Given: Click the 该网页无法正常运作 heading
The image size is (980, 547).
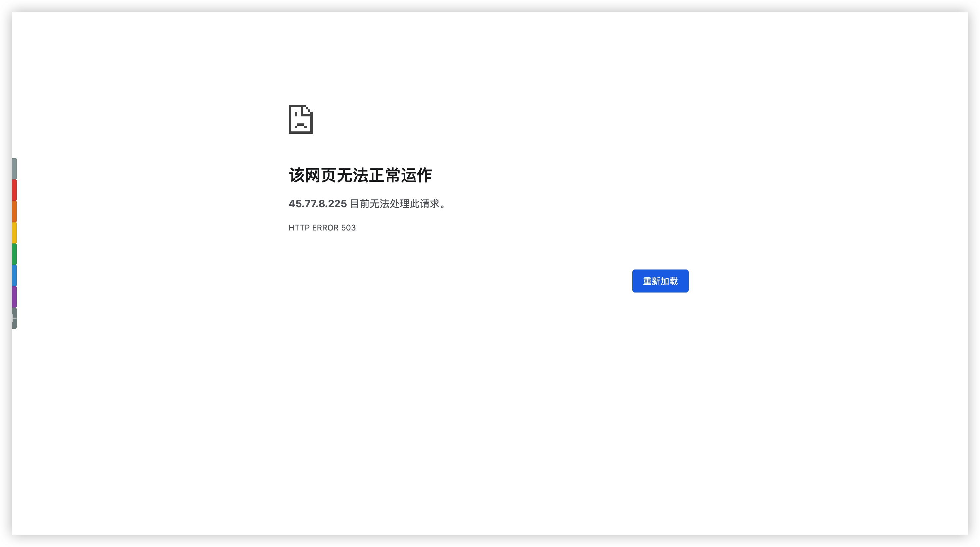Looking at the screenshot, I should pos(360,175).
